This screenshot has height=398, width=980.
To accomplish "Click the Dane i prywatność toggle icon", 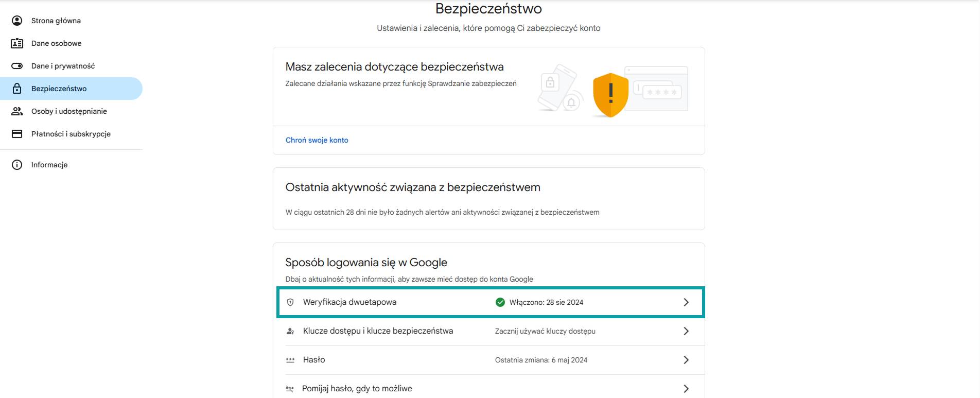I will pyautogui.click(x=17, y=66).
